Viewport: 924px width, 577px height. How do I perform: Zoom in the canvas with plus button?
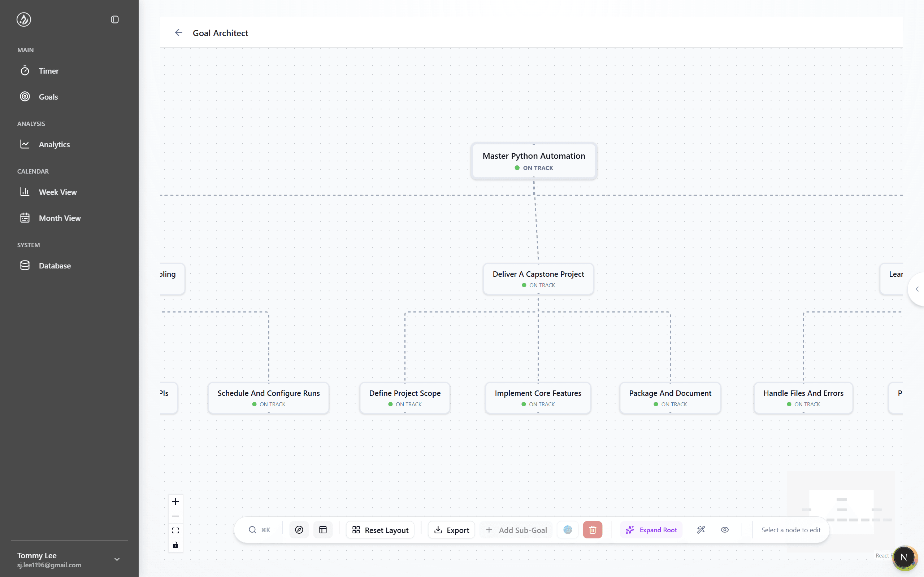tap(175, 502)
